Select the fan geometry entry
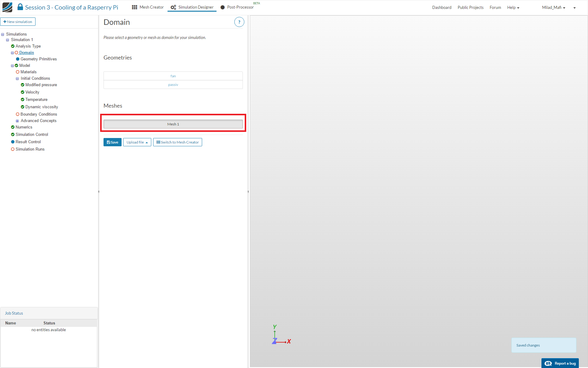Image resolution: width=588 pixels, height=368 pixels. coord(173,76)
